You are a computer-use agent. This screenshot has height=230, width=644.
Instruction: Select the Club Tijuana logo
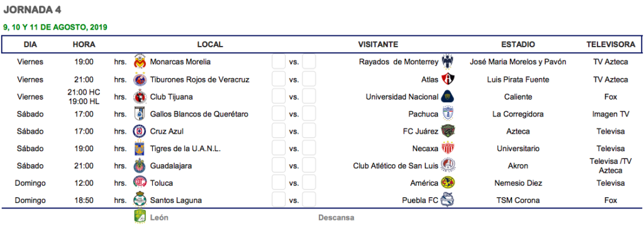tap(140, 97)
